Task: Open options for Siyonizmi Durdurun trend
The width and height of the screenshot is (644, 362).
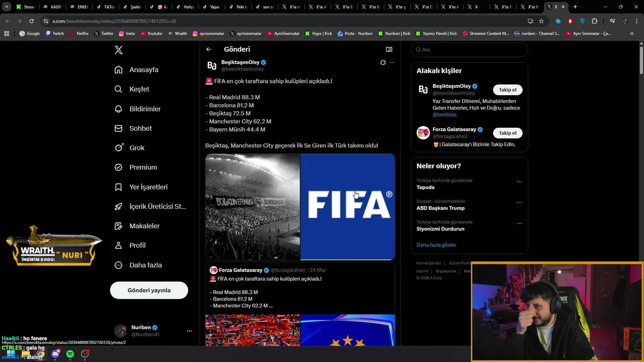Action: pos(519,223)
